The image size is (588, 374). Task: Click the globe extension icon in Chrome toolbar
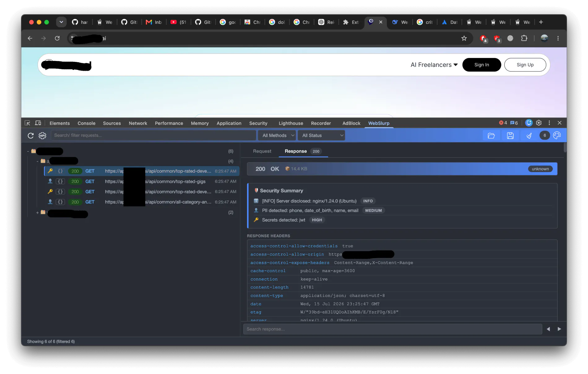[510, 38]
